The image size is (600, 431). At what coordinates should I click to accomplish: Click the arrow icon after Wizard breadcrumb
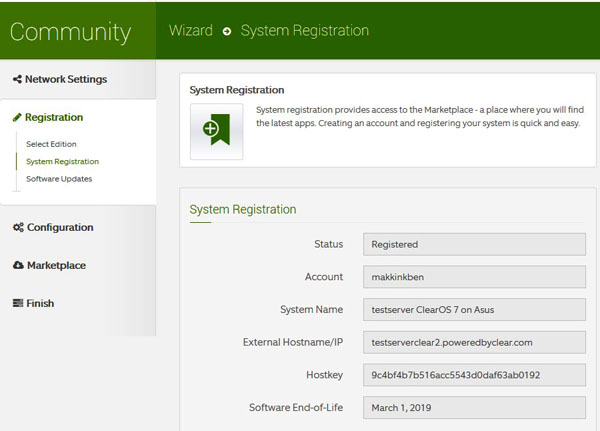click(227, 31)
